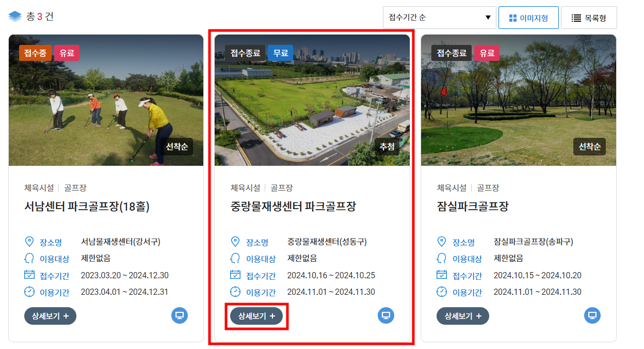The image size is (644, 349).
Task: Click the stacked layers icon beside 총 3건
Action: pos(14,15)
